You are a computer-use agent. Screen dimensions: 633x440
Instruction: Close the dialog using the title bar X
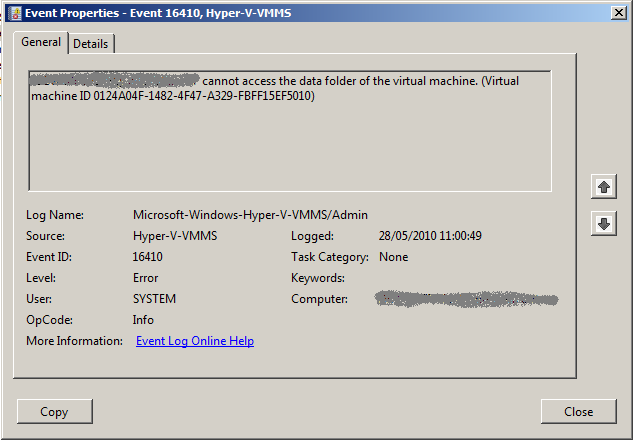619,12
